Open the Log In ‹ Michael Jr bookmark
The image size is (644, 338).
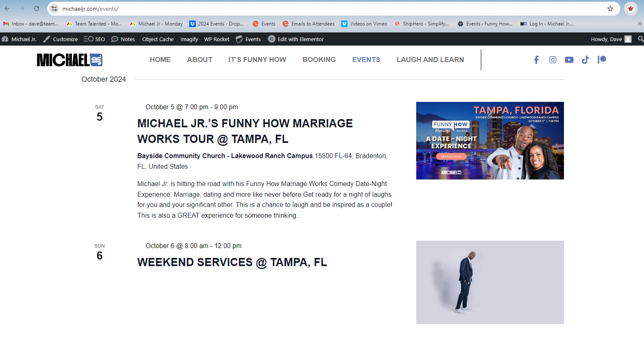(x=547, y=24)
